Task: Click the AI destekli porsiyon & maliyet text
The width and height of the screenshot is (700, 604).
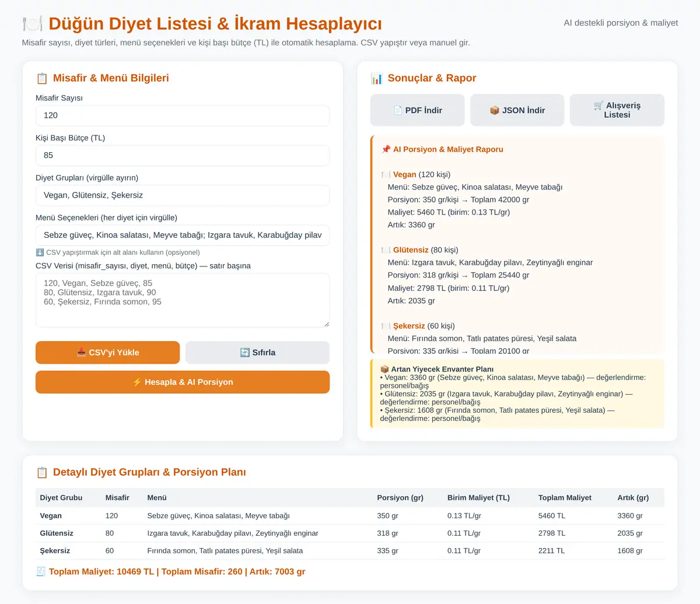Action: coord(621,23)
